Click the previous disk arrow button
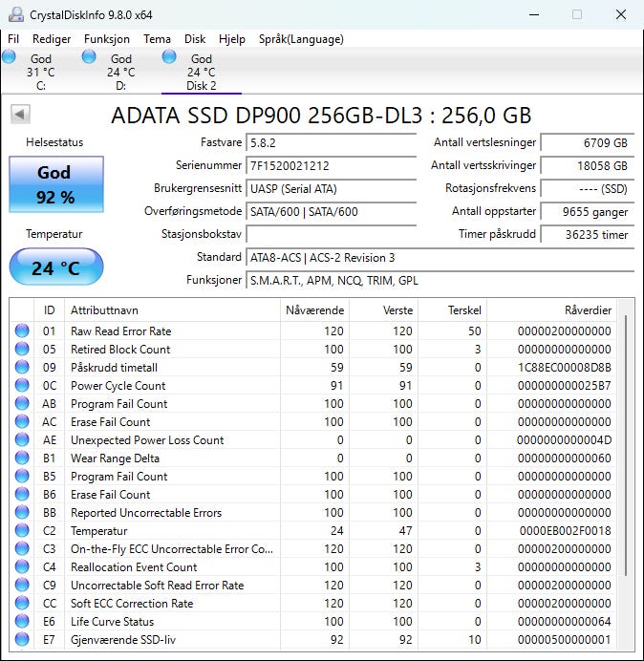 [x=20, y=115]
